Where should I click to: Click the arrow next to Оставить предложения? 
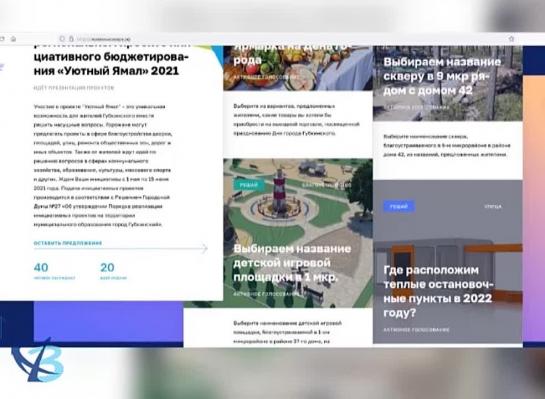204,248
